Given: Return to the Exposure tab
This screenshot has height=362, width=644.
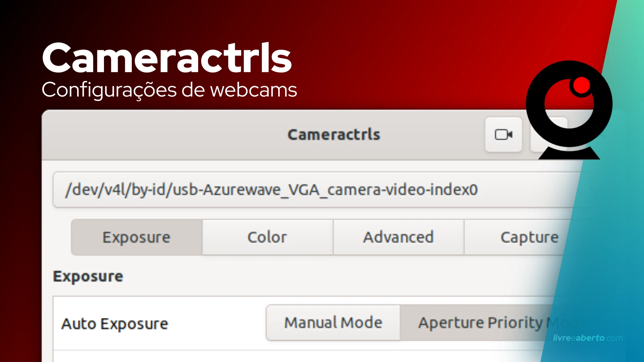Looking at the screenshot, I should point(136,237).
